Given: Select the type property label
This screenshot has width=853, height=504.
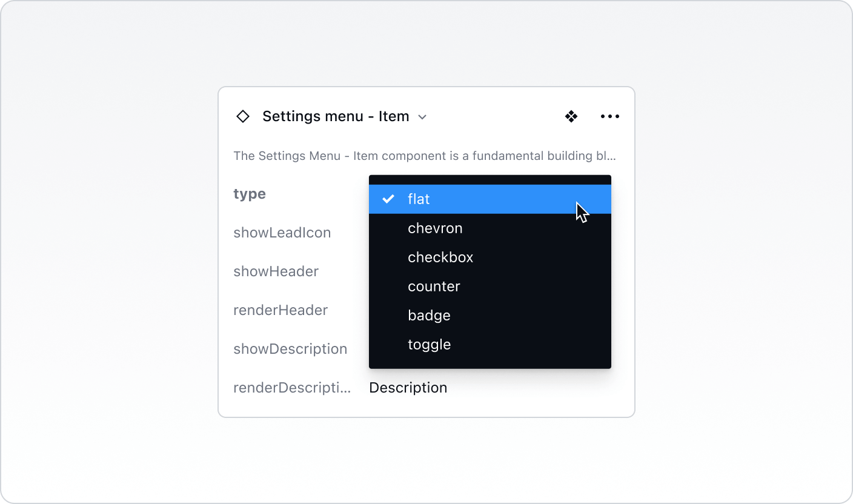Looking at the screenshot, I should point(249,193).
